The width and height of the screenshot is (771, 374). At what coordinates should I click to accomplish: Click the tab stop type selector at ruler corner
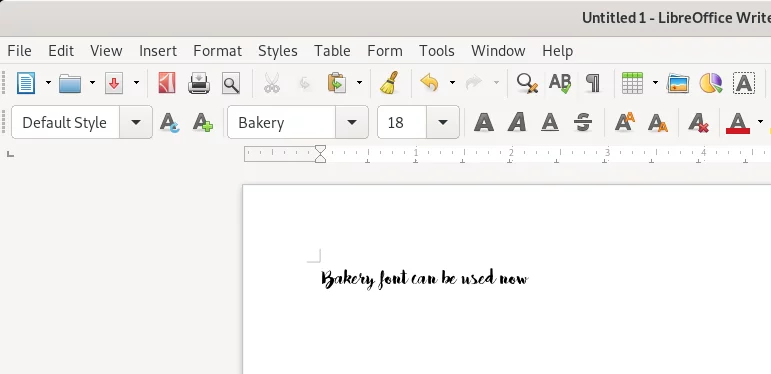click(10, 154)
